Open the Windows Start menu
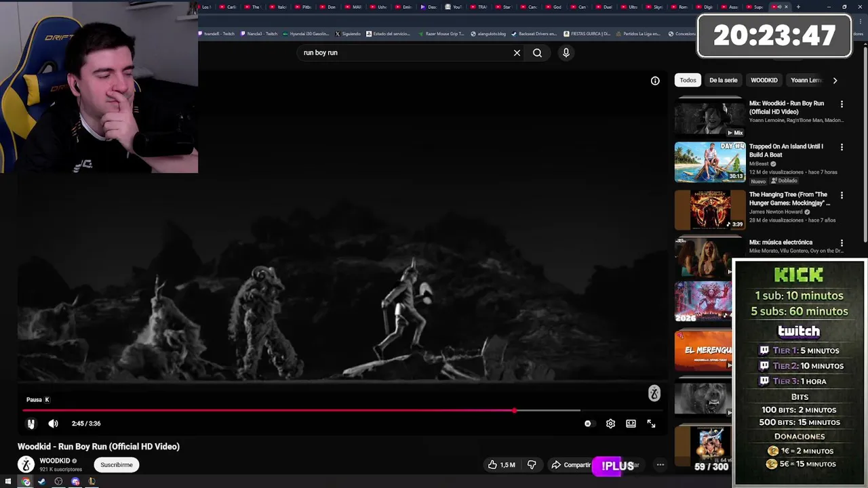The image size is (868, 488). pyautogui.click(x=8, y=482)
